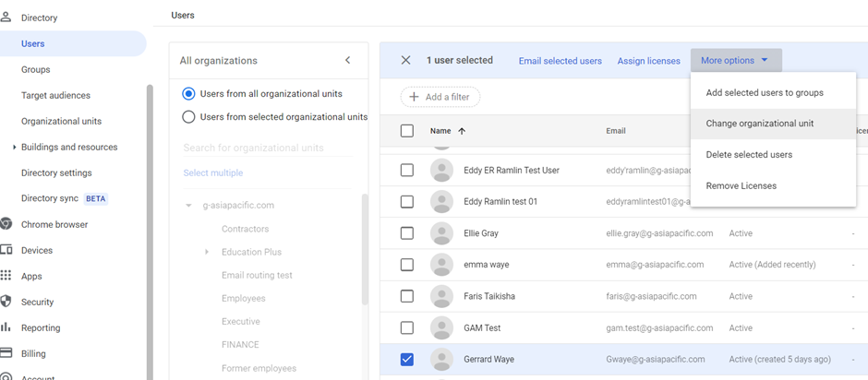This screenshot has width=868, height=380.
Task: Choose Add selected users to groups
Action: click(x=773, y=93)
